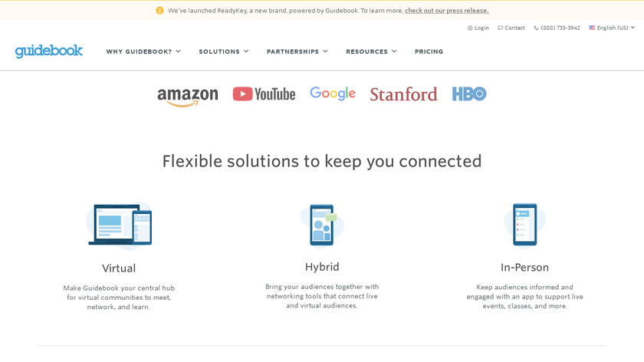Image resolution: width=644 pixels, height=362 pixels.
Task: Click the YouTube logo
Action: [x=264, y=94]
